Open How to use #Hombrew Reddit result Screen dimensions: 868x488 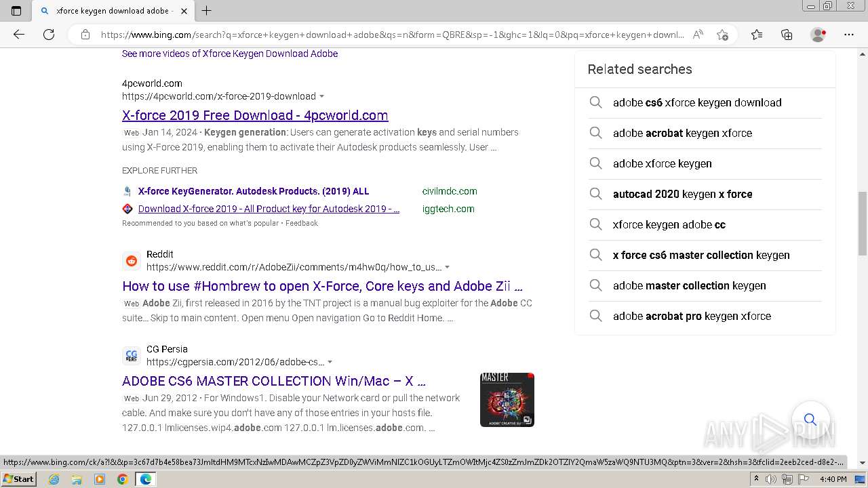point(322,286)
